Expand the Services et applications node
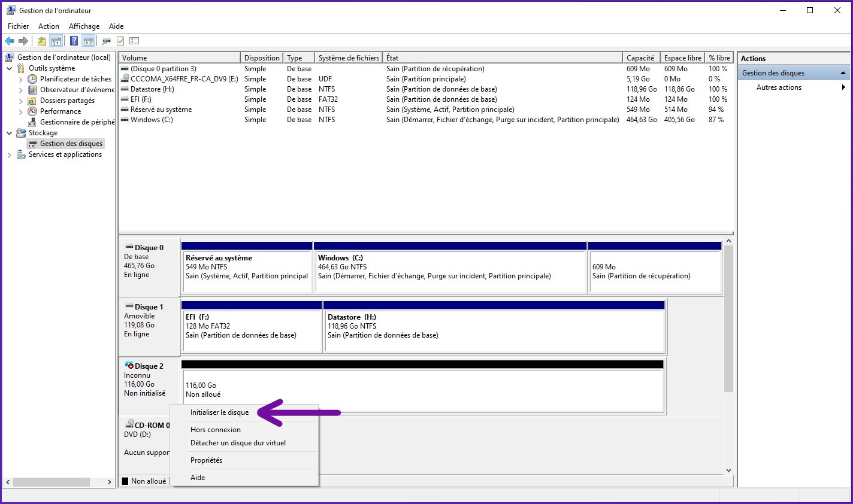Image resolution: width=853 pixels, height=504 pixels. pyautogui.click(x=10, y=155)
